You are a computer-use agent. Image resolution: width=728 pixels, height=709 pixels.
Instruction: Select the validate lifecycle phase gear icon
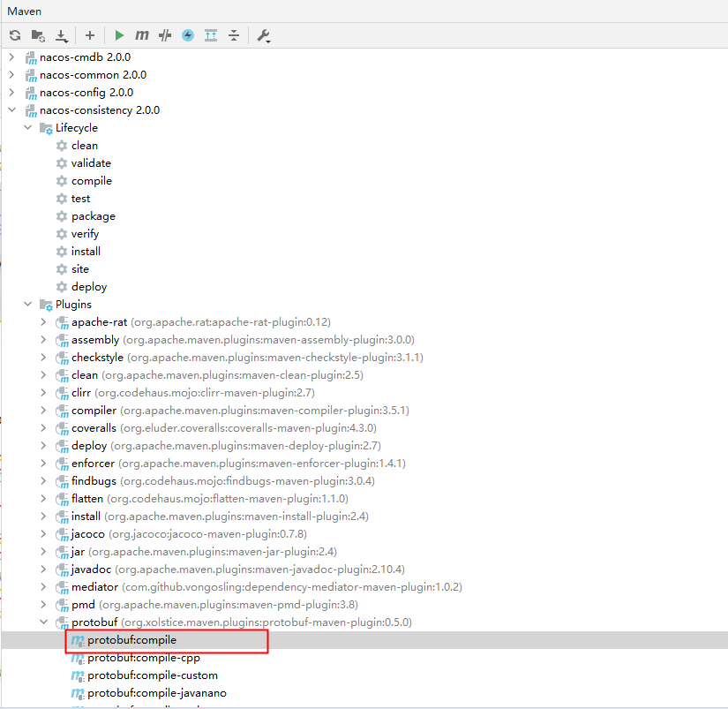pos(62,163)
